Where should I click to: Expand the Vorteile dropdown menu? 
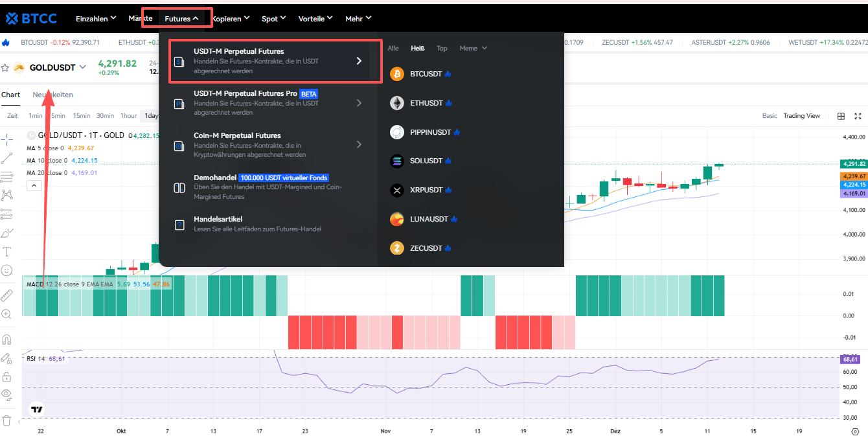point(315,19)
